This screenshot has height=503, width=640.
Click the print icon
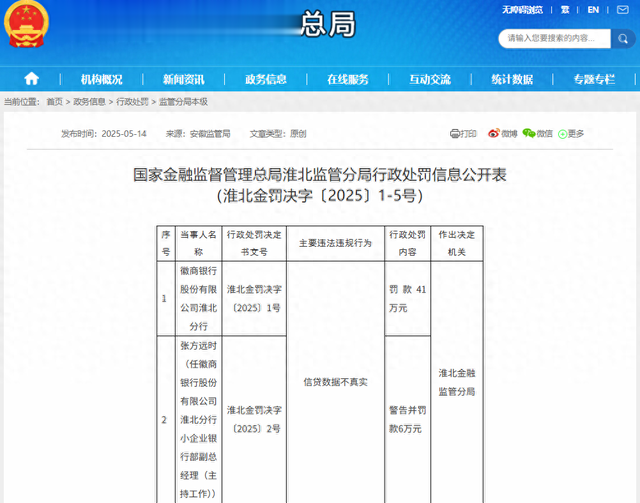(455, 134)
